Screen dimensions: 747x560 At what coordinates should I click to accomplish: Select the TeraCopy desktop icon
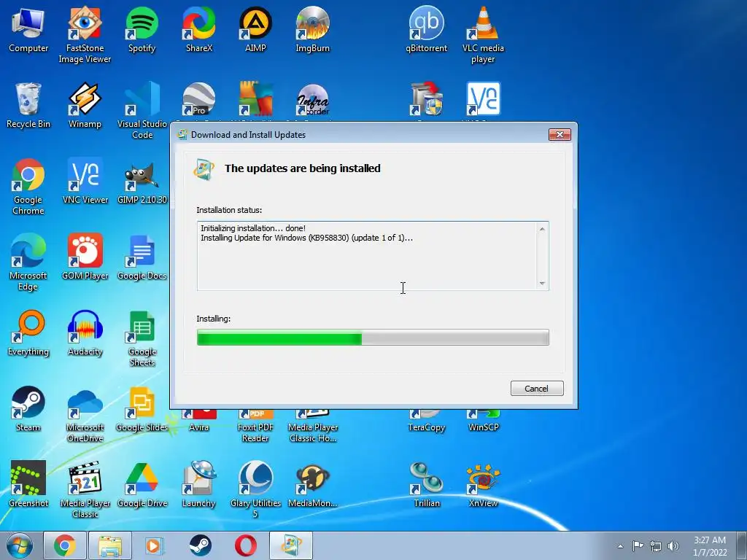tap(426, 421)
